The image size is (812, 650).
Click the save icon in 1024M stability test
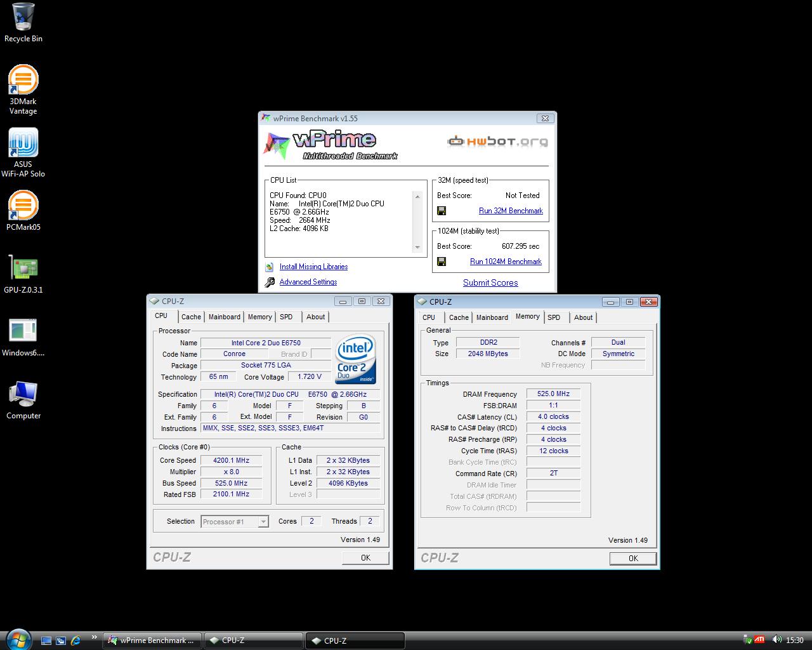pyautogui.click(x=442, y=262)
